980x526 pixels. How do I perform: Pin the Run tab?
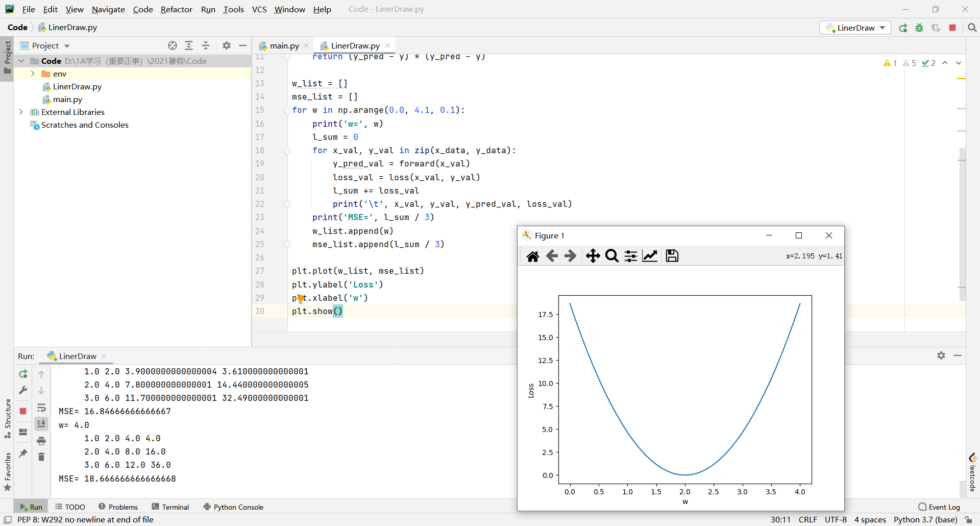point(23,453)
